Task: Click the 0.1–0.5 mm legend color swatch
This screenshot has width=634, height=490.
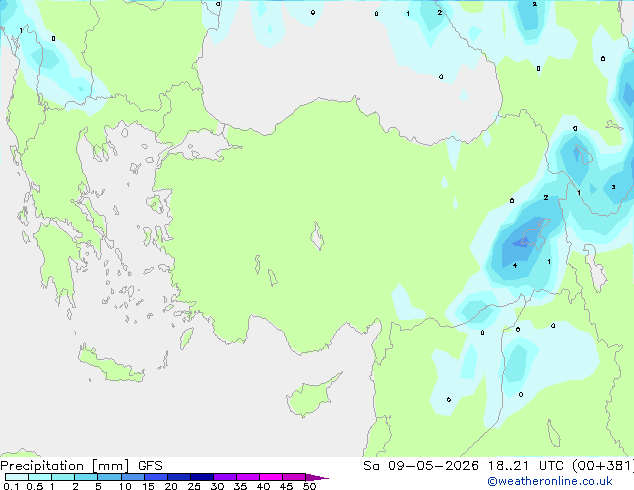Action: click(17, 477)
